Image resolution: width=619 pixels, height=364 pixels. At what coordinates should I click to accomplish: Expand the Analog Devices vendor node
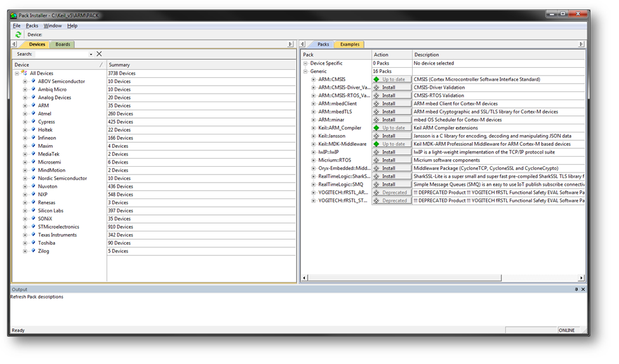pos(25,98)
